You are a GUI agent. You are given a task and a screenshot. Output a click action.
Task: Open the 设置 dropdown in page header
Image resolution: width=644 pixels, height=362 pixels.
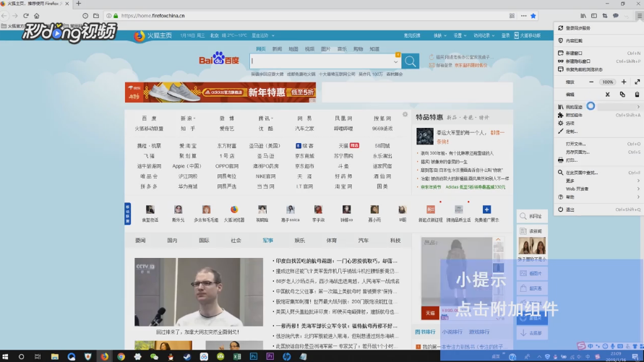(460, 35)
